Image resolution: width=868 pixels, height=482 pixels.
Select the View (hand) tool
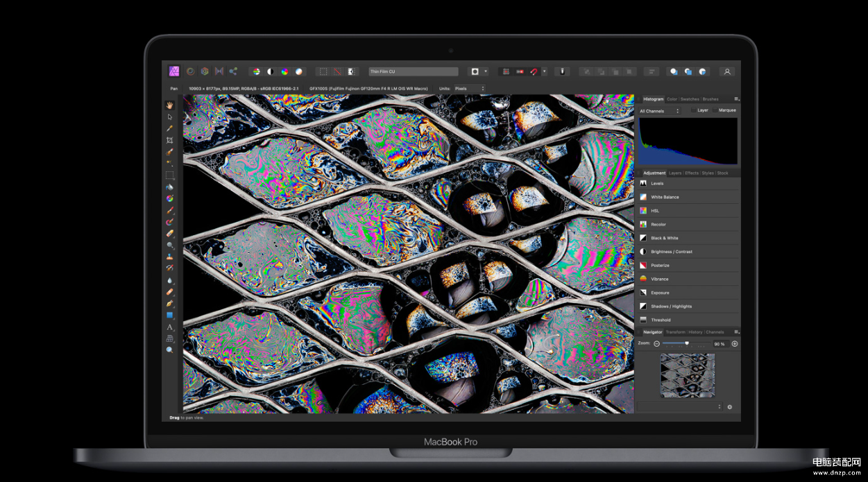[x=169, y=105]
